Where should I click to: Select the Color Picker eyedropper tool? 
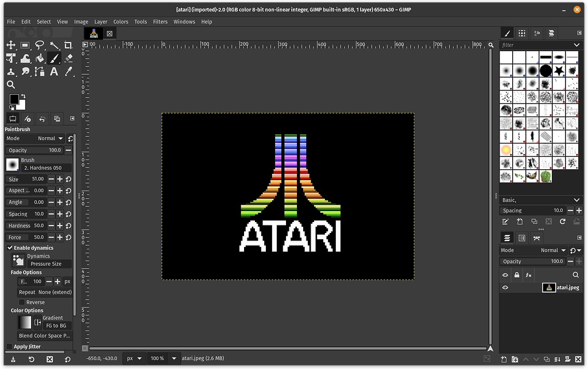tap(68, 72)
